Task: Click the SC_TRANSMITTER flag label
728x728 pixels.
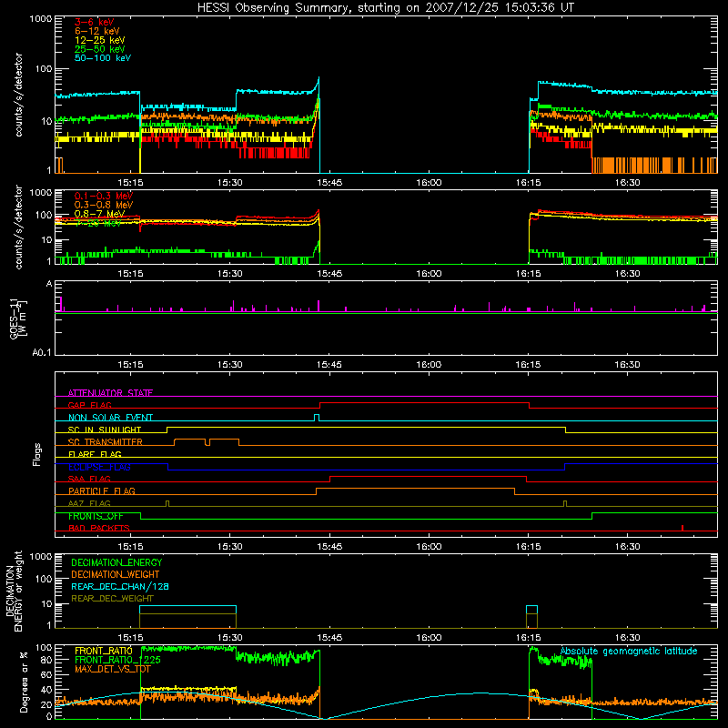Action: [x=106, y=441]
